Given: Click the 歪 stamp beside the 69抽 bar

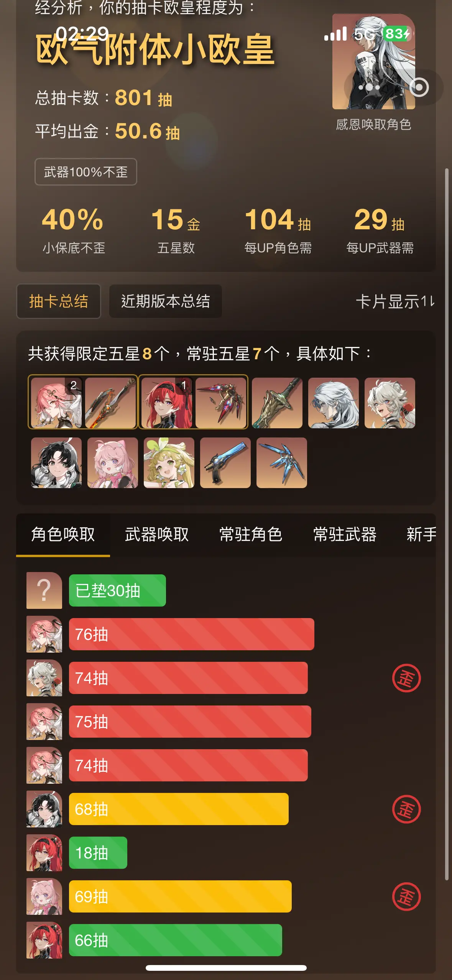Looking at the screenshot, I should pos(406,896).
